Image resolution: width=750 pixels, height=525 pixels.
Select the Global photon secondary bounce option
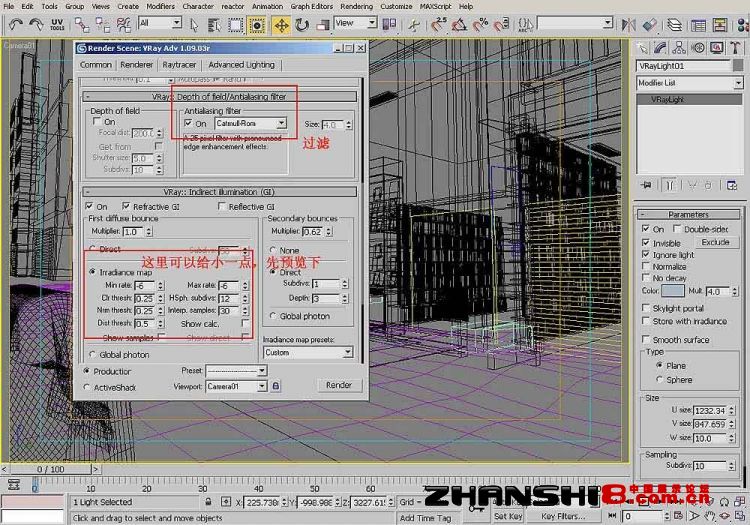(273, 316)
